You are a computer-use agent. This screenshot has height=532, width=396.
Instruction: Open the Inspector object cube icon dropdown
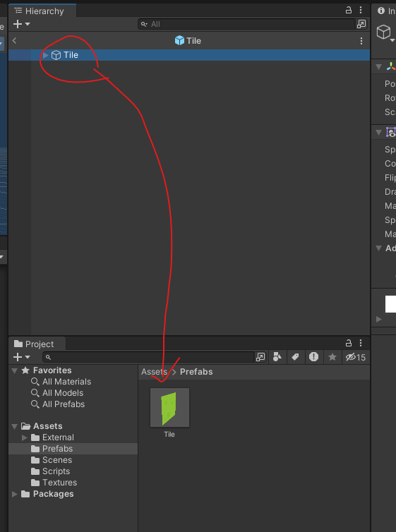(x=386, y=33)
